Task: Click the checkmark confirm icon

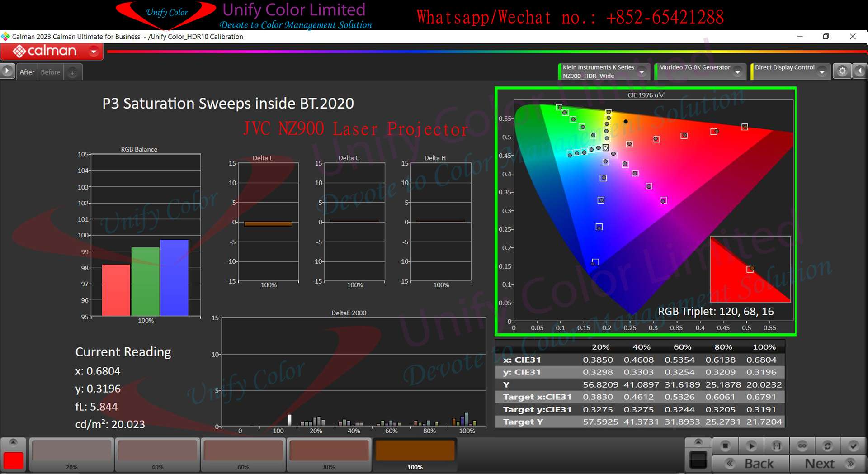Action: pyautogui.click(x=853, y=446)
